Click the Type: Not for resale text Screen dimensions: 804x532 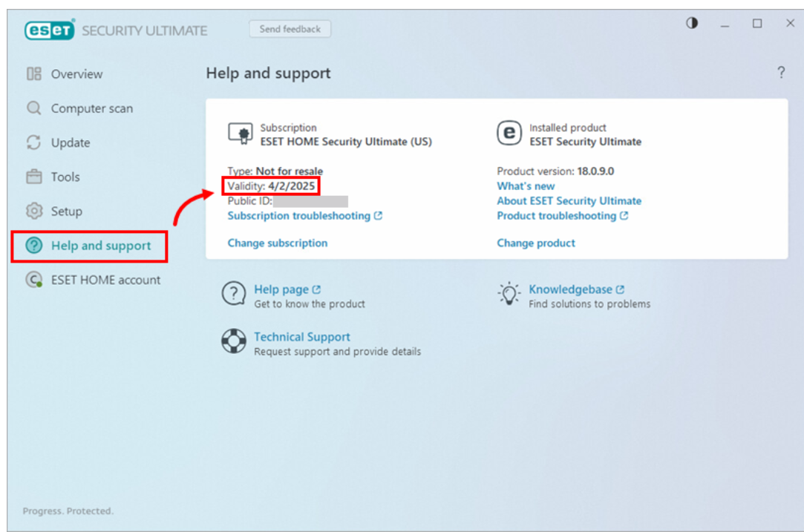click(275, 171)
